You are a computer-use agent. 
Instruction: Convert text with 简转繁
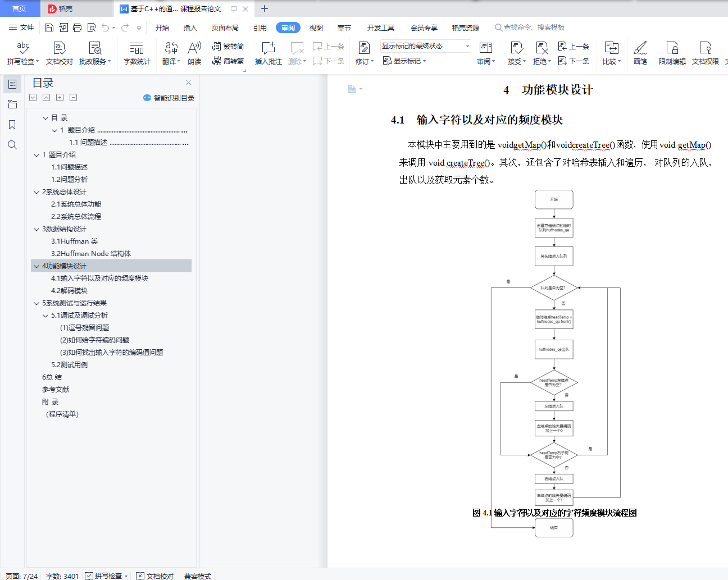tap(228, 61)
